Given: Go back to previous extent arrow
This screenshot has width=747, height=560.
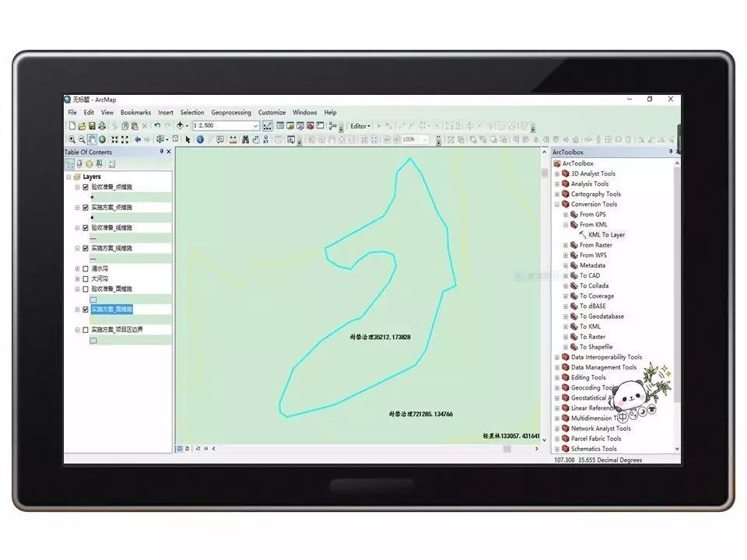Looking at the screenshot, I should pyautogui.click(x=138, y=140).
